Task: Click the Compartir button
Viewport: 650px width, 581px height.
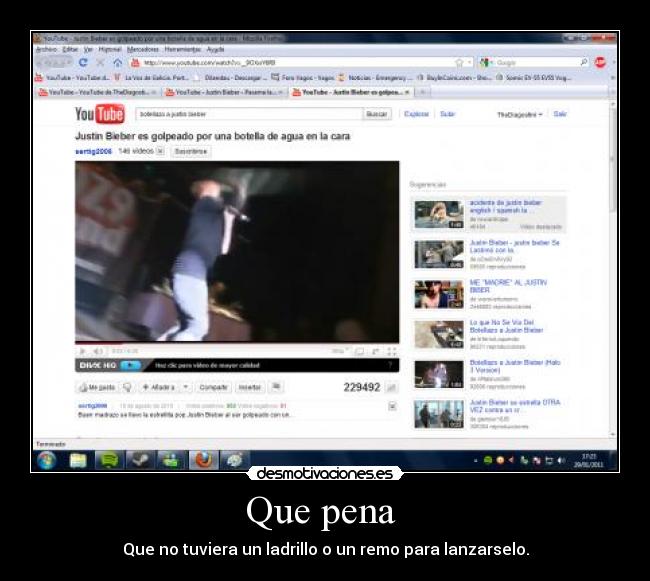Action: (213, 387)
